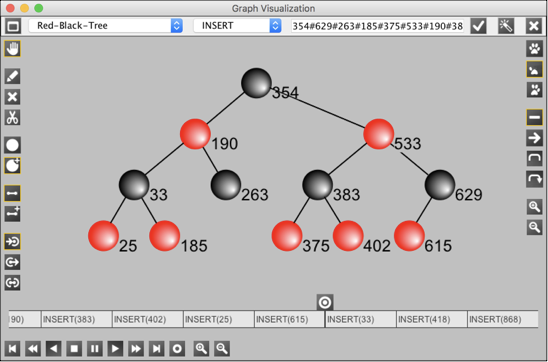Click the top paw print icon

click(x=535, y=49)
